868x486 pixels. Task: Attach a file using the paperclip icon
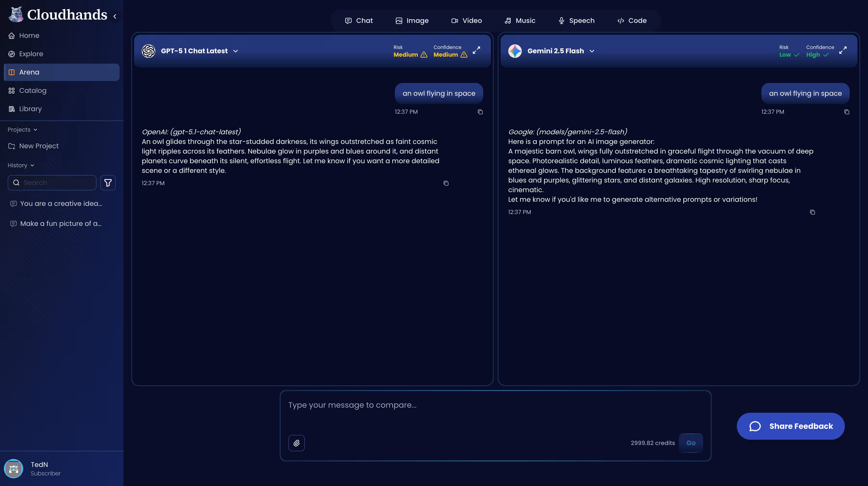point(296,443)
